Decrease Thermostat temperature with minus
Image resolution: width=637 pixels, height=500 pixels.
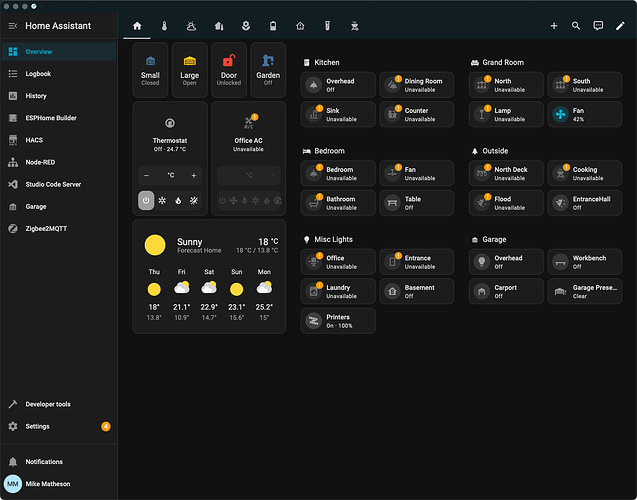tap(147, 175)
